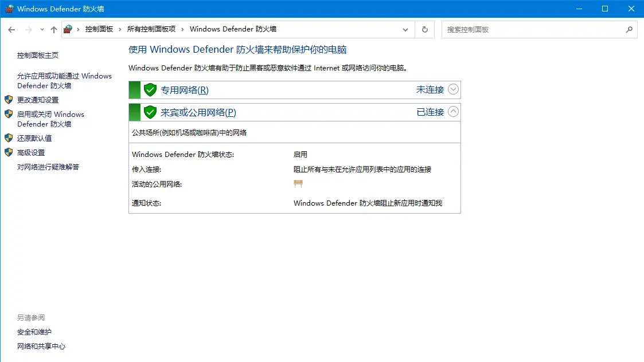Click 启用 firewall state value
The height and width of the screenshot is (362, 644).
pos(300,154)
